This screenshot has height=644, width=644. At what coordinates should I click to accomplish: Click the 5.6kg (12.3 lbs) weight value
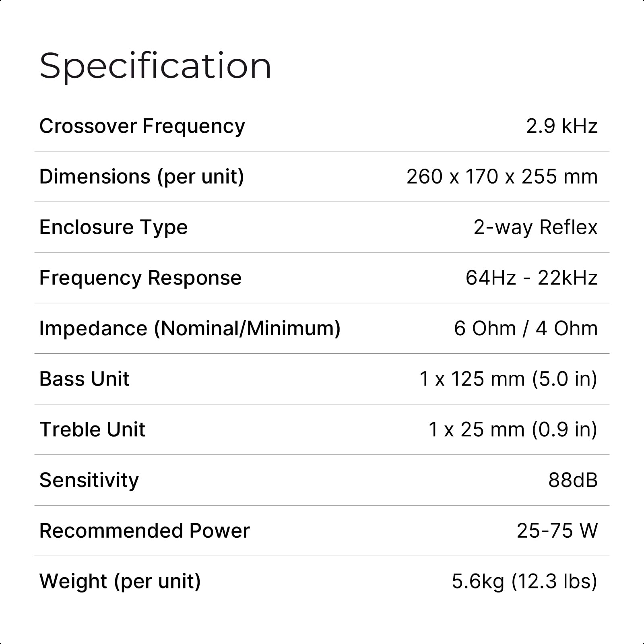point(524,582)
